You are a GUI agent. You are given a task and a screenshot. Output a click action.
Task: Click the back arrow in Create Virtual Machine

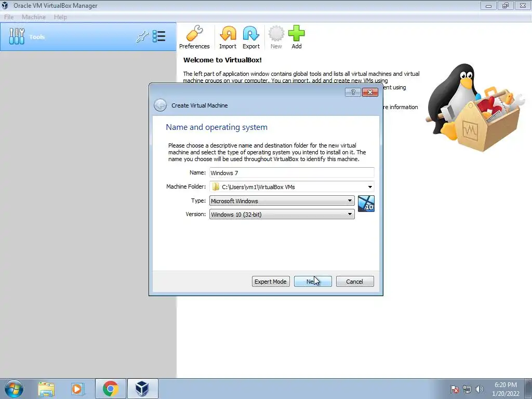click(160, 105)
